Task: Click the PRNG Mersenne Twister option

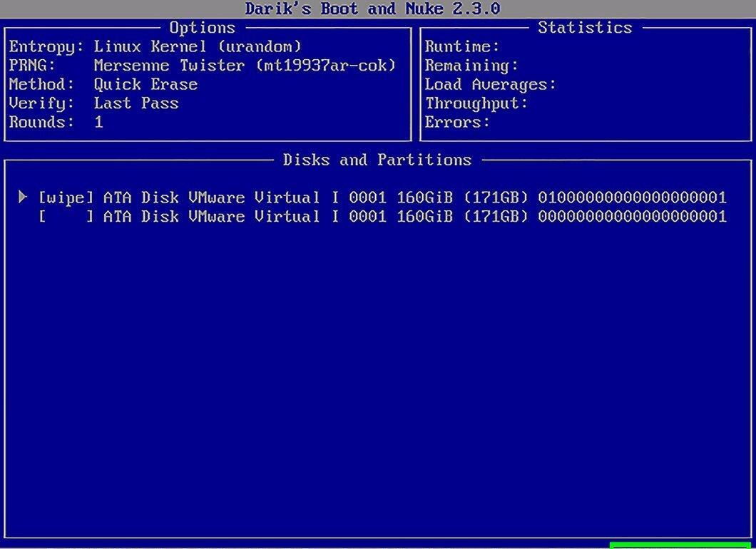Action: (x=203, y=66)
